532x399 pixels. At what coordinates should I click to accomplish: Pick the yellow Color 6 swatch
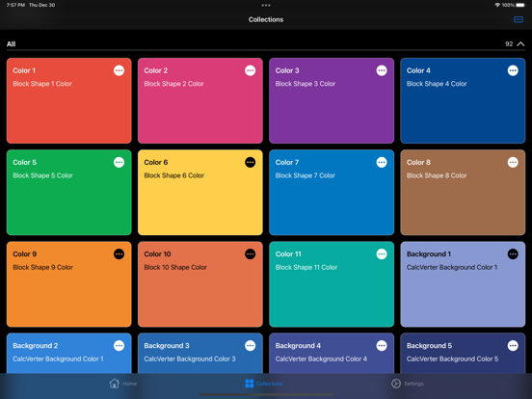200,193
